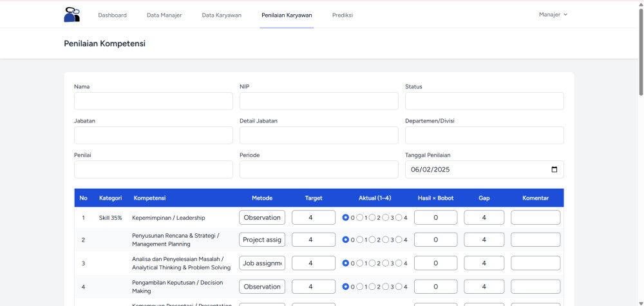Pick Aktual 0 for Decision Making row
This screenshot has width=644, height=306.
[345, 287]
